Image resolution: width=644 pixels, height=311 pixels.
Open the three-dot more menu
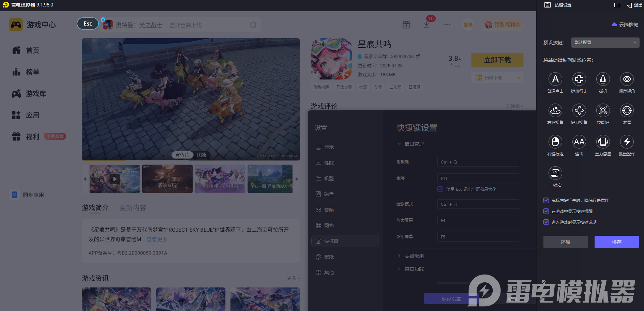coord(447,25)
